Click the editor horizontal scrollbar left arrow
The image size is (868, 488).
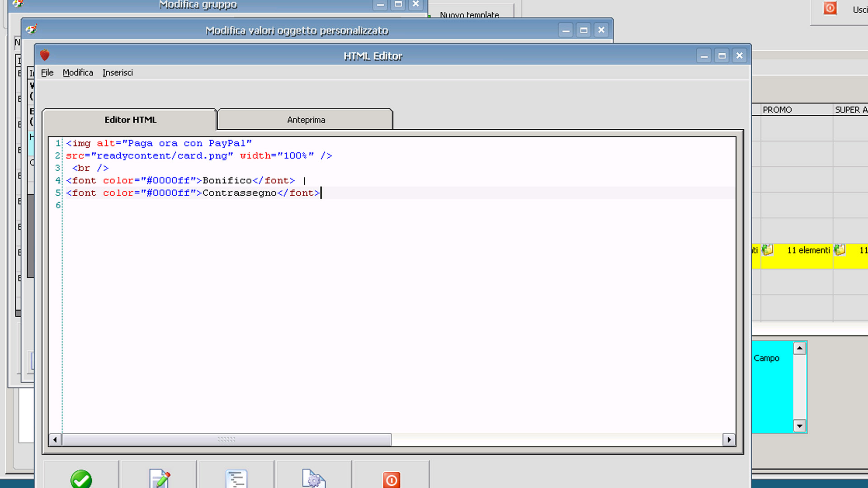[55, 440]
